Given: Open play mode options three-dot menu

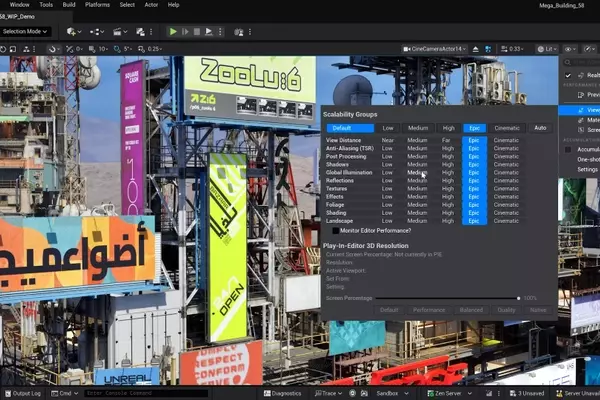Looking at the screenshot, I should (220, 32).
